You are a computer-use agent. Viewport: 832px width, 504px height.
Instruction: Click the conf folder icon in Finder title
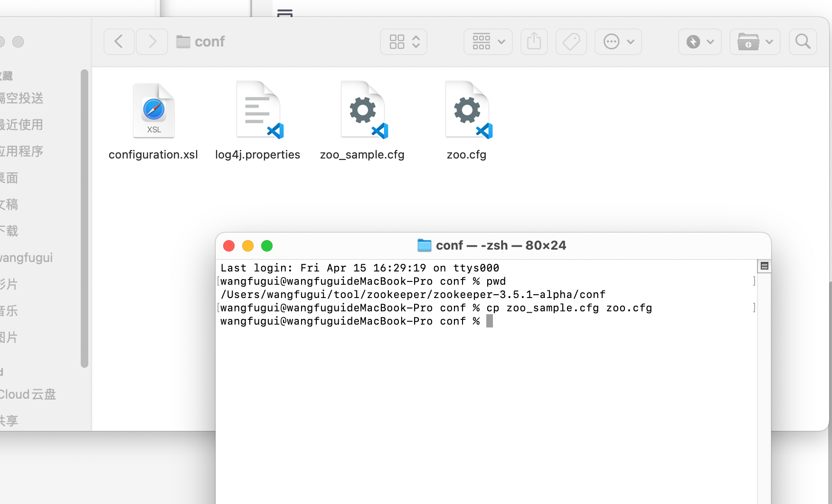coord(183,42)
